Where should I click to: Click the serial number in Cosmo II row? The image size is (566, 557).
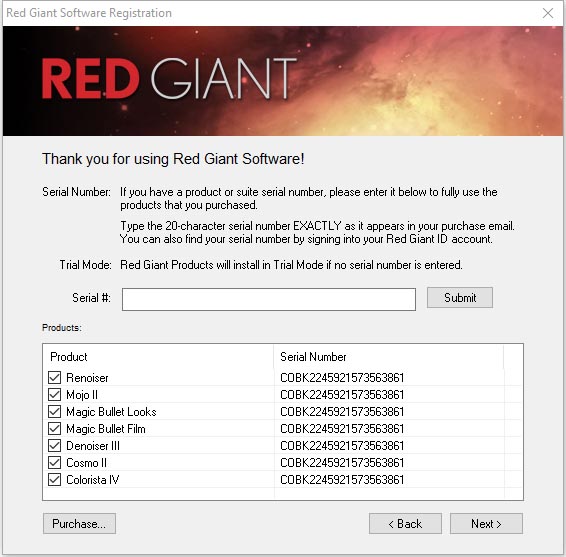[342, 463]
